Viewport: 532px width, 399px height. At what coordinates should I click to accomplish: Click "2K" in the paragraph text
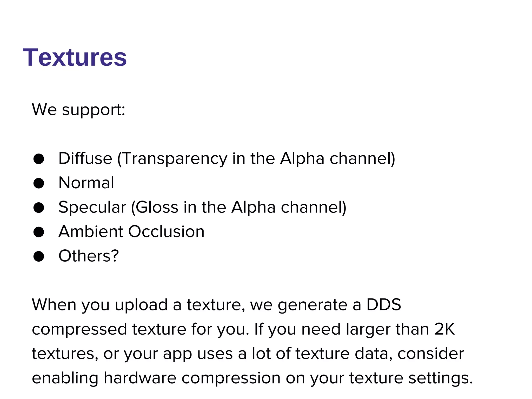click(444, 329)
